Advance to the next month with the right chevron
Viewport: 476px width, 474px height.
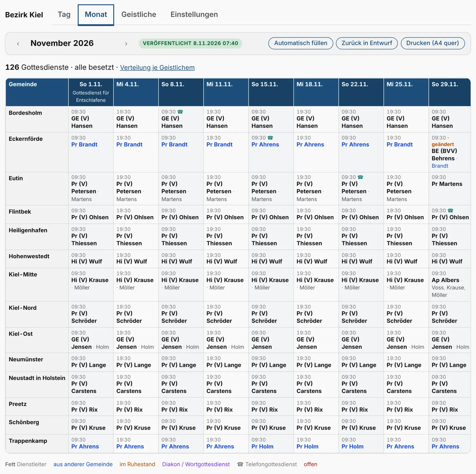click(126, 44)
